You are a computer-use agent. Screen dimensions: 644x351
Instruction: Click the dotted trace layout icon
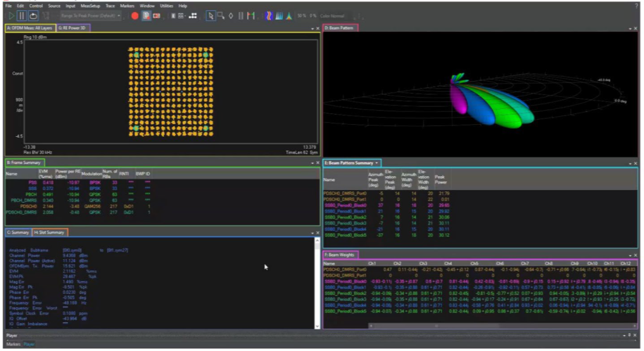click(193, 16)
